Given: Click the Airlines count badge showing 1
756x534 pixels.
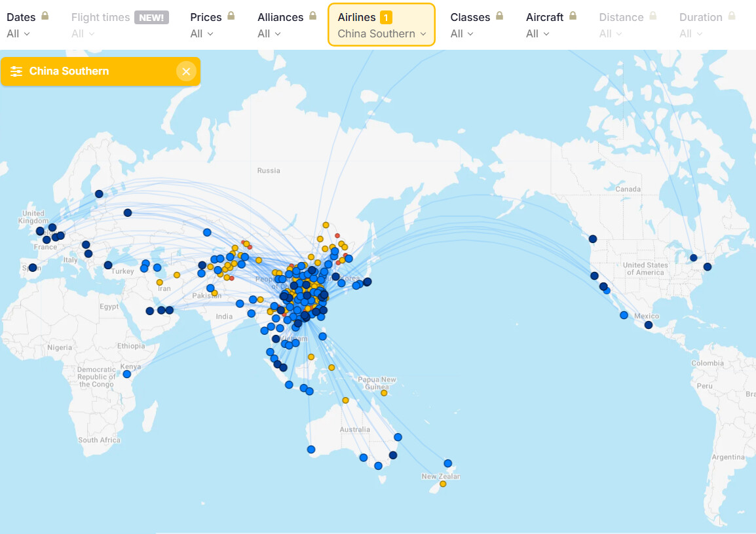Looking at the screenshot, I should point(386,18).
